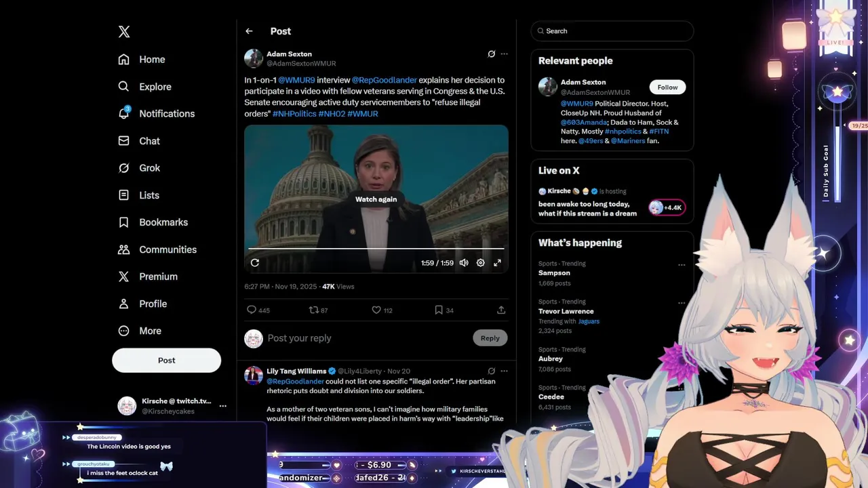Screen dimensions: 868x488
Task: Open the Grok assistant
Action: click(139, 168)
